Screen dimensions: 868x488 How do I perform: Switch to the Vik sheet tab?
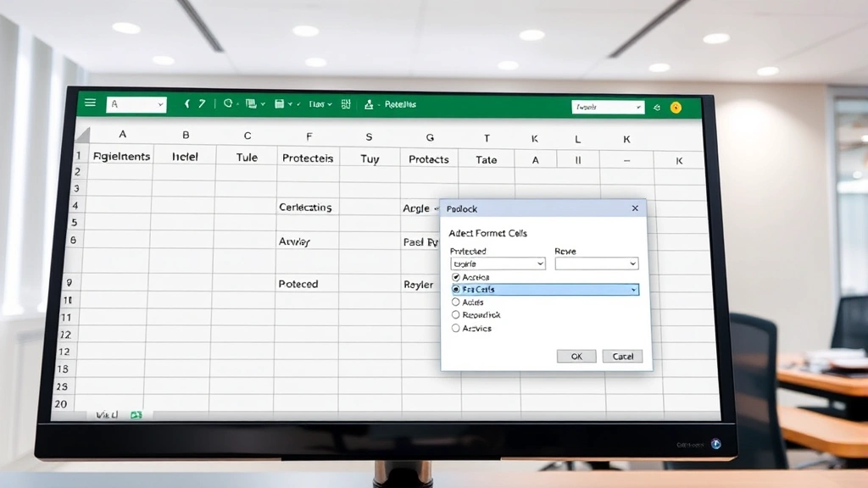[107, 415]
